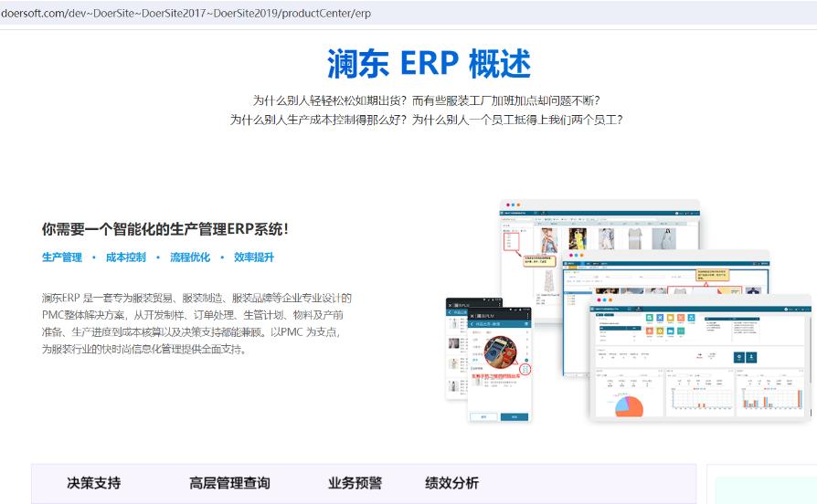Image resolution: width=817 pixels, height=504 pixels.
Task: Switch to the 业务预警 tab
Action: click(355, 483)
